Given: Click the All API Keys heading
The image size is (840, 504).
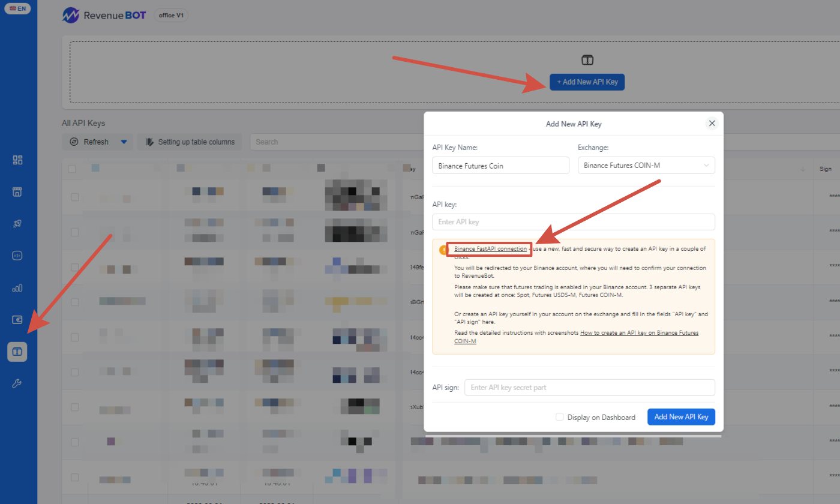Looking at the screenshot, I should pos(83,123).
